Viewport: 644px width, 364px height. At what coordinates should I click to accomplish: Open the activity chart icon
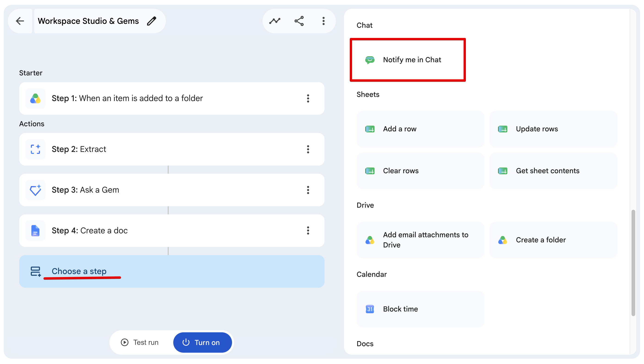[275, 21]
